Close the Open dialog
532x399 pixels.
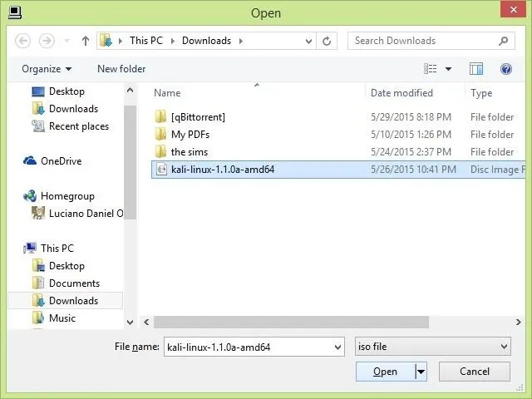pos(514,9)
